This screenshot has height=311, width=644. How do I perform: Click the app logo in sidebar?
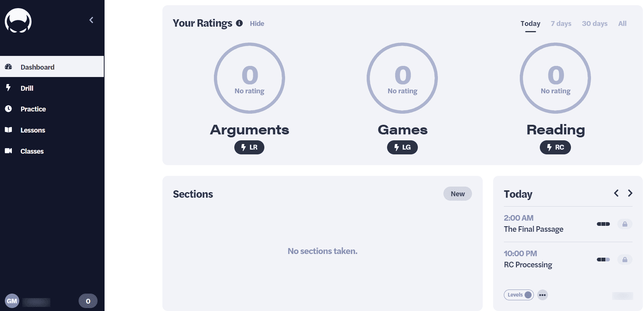point(18,21)
